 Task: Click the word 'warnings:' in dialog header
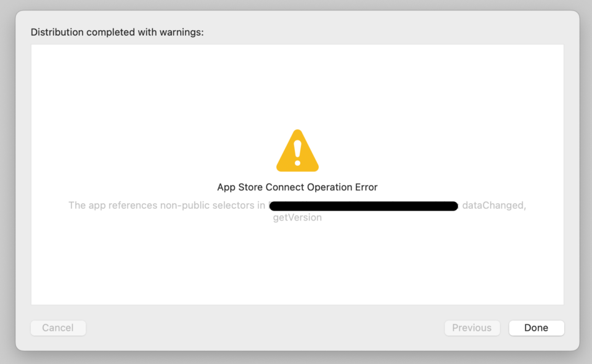(x=181, y=33)
